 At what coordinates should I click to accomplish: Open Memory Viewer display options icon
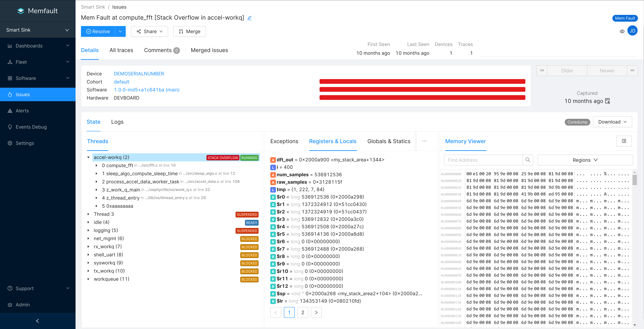624,141
